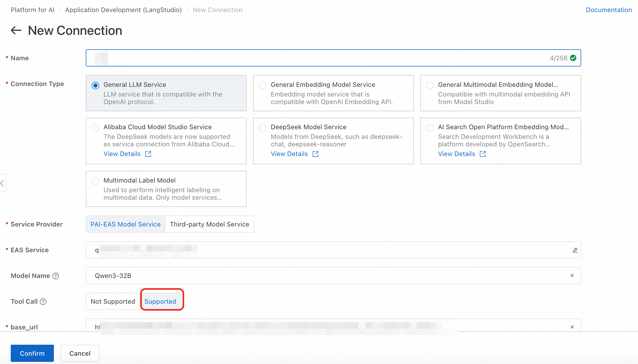Clear the base_url field with X icon
Screen dimensions: 638x364
tap(572, 327)
